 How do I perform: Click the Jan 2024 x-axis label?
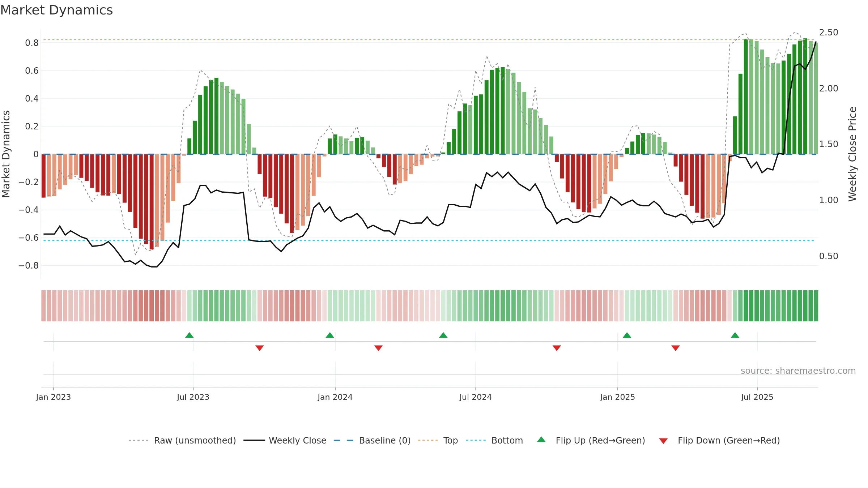pyautogui.click(x=335, y=397)
